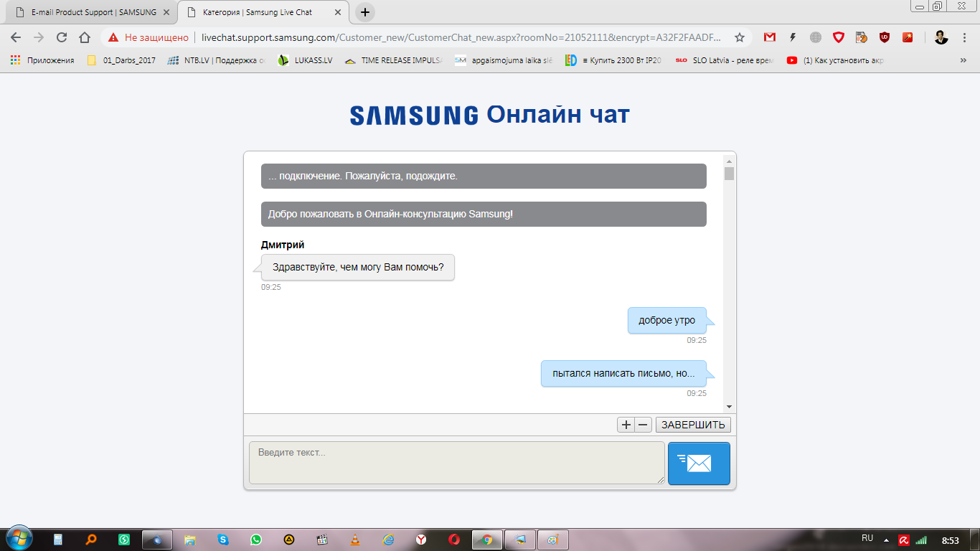The image size is (980, 551).
Task: Go back to previous page
Action: click(16, 37)
